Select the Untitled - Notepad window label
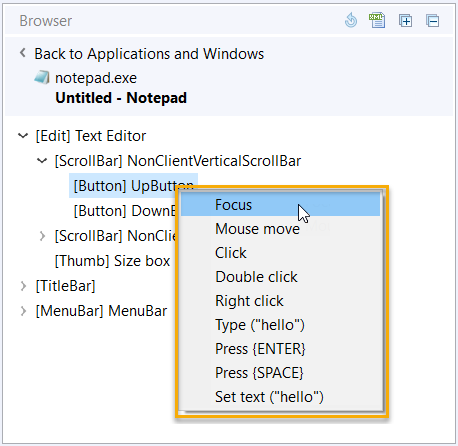The width and height of the screenshot is (458, 446). 121,98
